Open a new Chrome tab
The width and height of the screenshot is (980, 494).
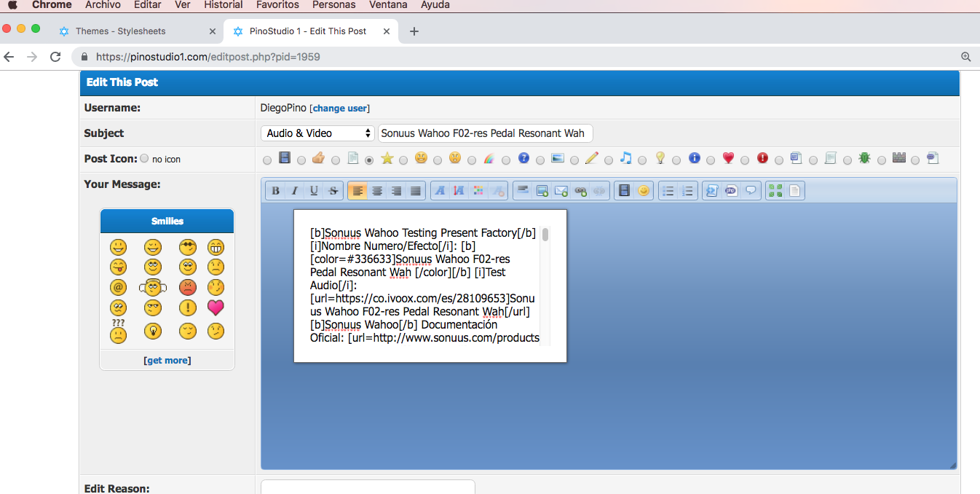click(414, 31)
